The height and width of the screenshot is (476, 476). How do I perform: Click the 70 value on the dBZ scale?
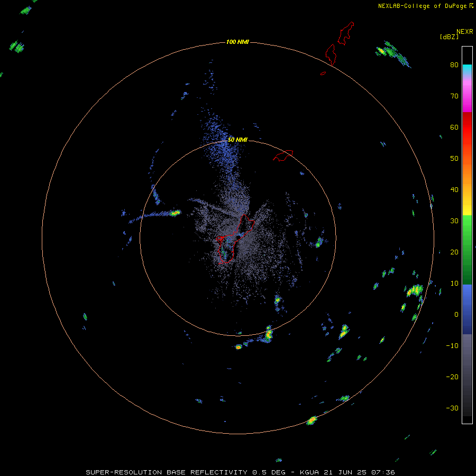pos(454,96)
